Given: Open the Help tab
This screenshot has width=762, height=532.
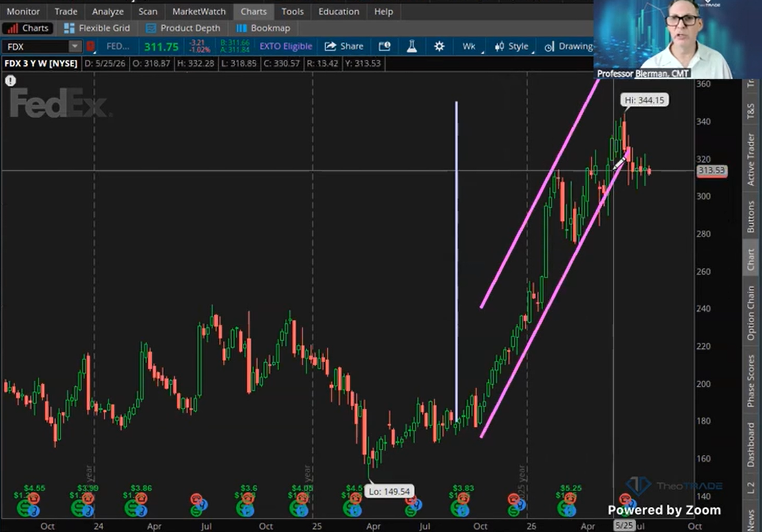Looking at the screenshot, I should click(x=383, y=12).
